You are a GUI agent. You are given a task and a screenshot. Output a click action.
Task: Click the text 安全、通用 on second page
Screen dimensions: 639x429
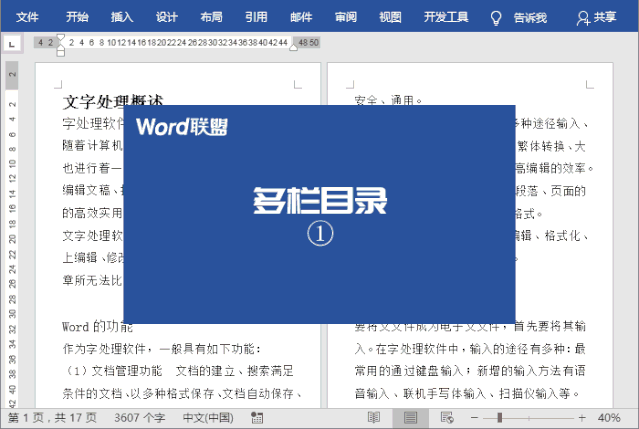[x=388, y=100]
